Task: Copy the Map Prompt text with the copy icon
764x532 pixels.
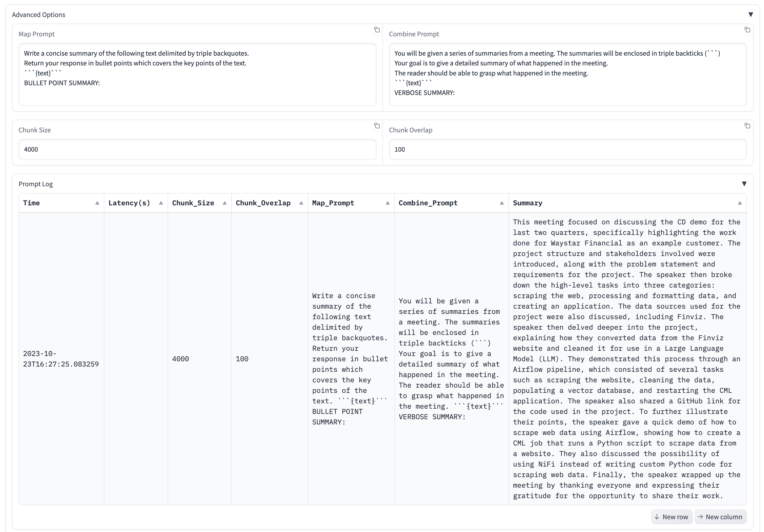Action: (377, 30)
